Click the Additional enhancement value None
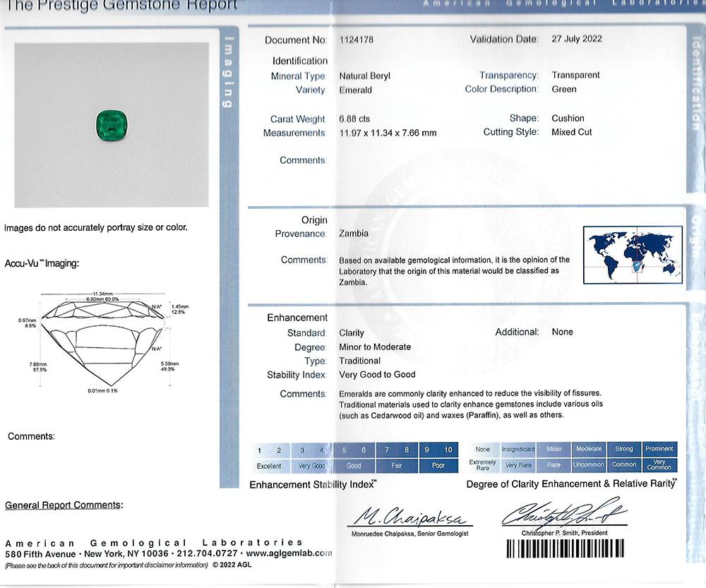The height and width of the screenshot is (588, 706). pyautogui.click(x=563, y=332)
